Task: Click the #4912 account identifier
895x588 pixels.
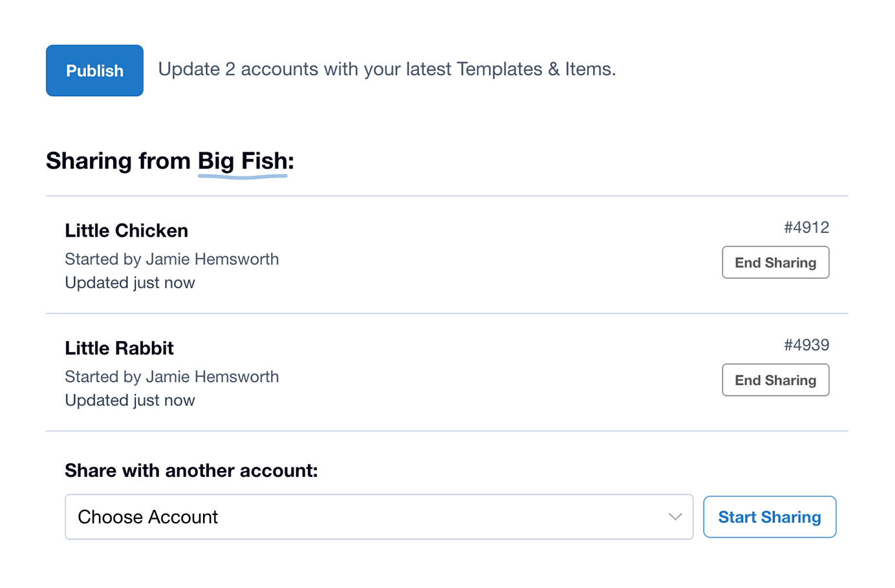Action: 807,227
